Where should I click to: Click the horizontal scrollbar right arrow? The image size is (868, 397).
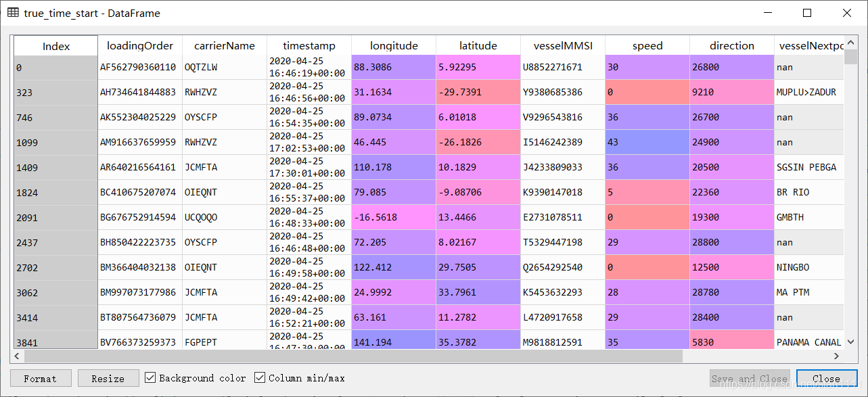coord(837,356)
